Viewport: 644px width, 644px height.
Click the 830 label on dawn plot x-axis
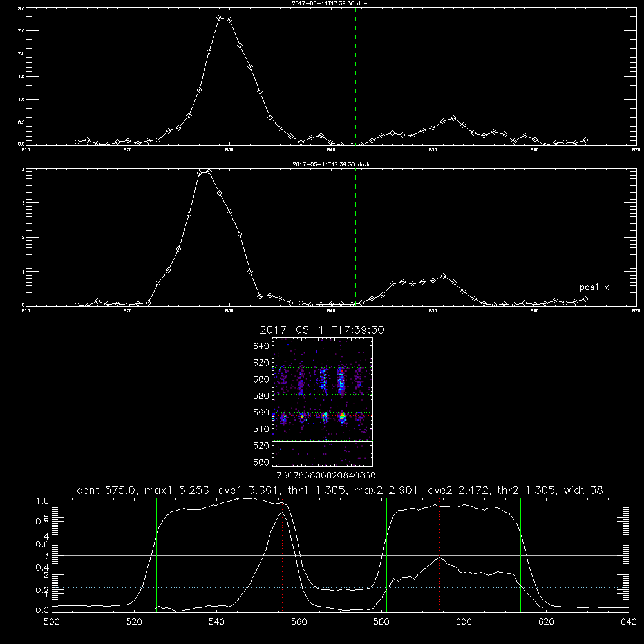pos(229,150)
